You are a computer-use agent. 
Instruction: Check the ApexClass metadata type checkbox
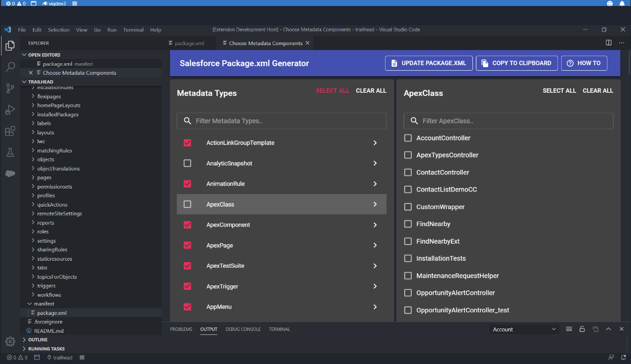pyautogui.click(x=187, y=205)
